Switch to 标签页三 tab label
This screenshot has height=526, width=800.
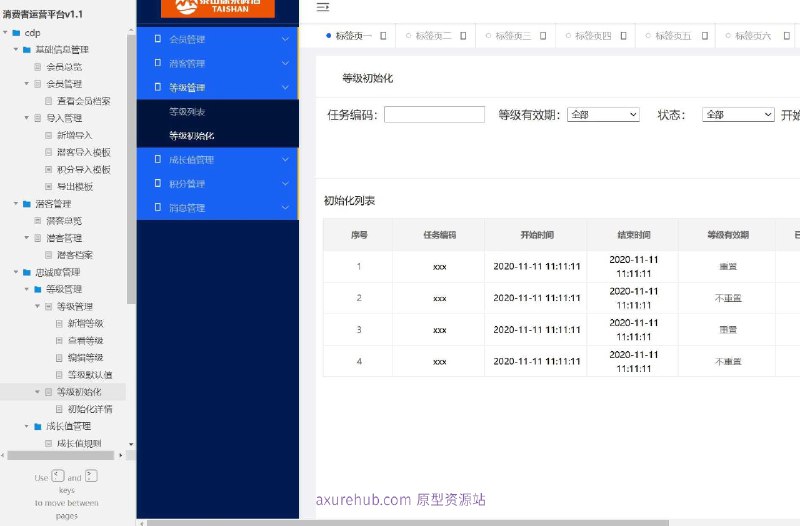click(x=513, y=36)
